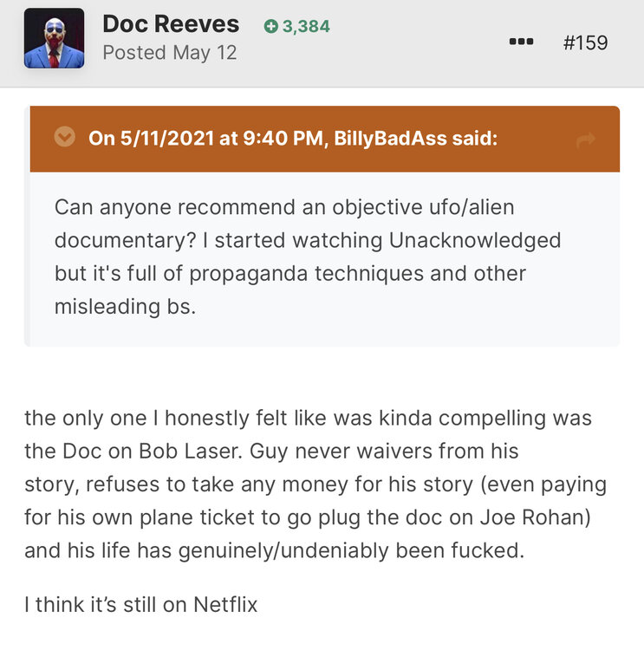Click the green reputation plus icon
Viewport: 644px width, 650px height.
(x=270, y=27)
